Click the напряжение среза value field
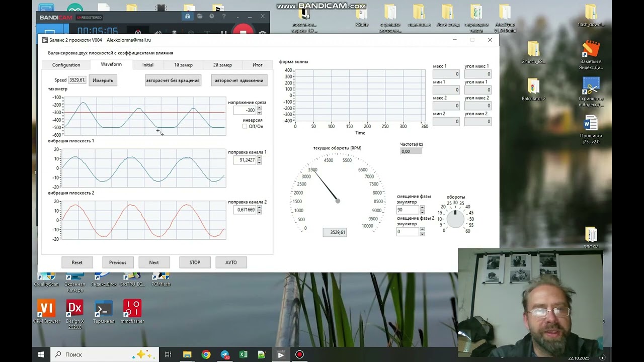Viewport: 644px width, 362px height. coord(245,110)
